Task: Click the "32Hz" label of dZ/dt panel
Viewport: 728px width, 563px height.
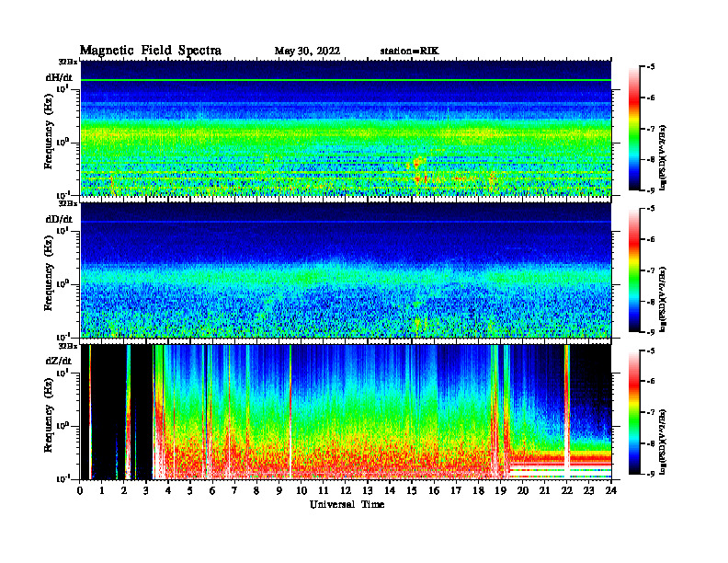Action: [67, 346]
